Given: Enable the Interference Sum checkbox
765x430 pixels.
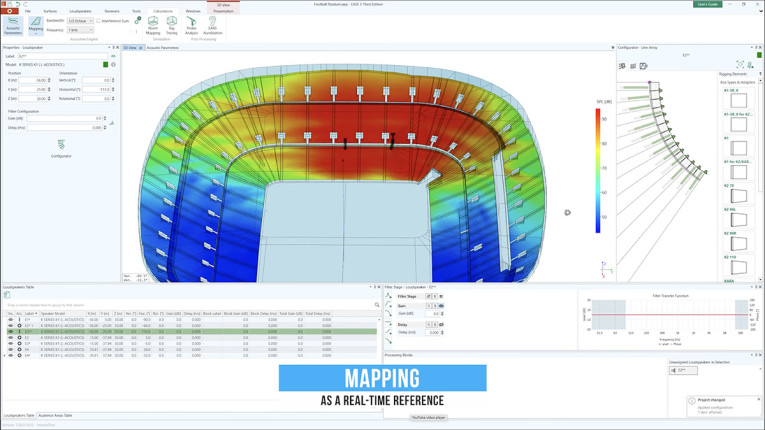Looking at the screenshot, I should (x=99, y=21).
